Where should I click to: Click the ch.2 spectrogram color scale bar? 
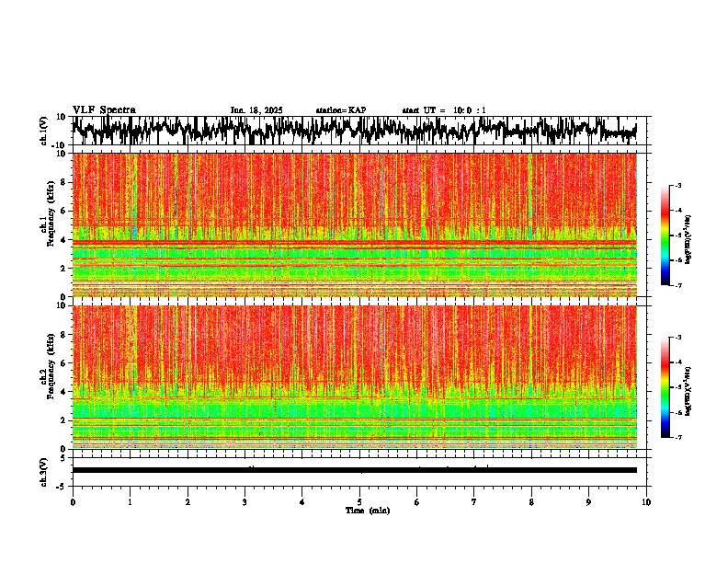[x=665, y=387]
